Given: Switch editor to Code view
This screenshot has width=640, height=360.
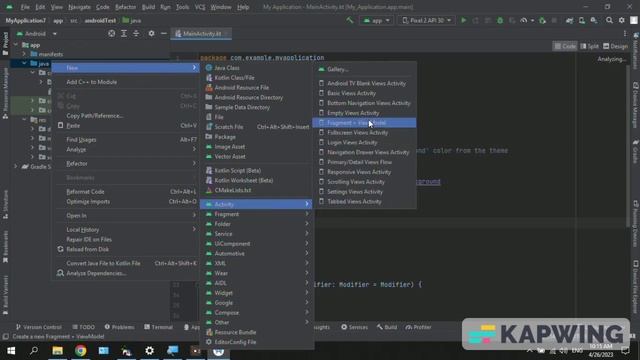Looking at the screenshot, I should (x=565, y=46).
